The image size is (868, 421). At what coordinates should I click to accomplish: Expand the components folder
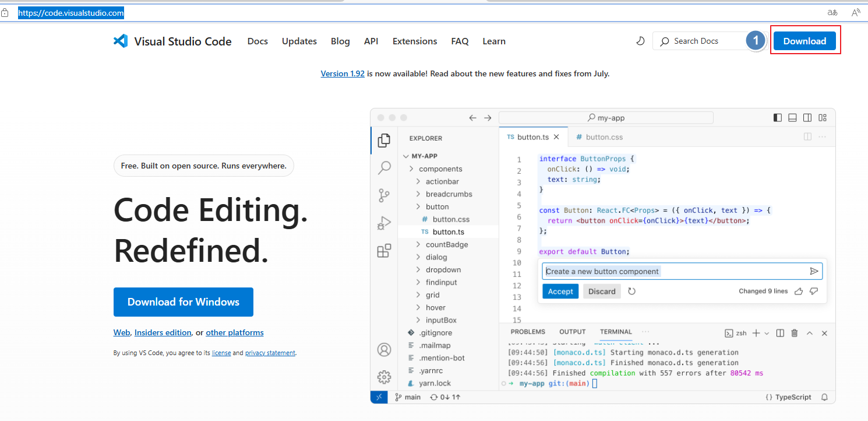point(411,169)
